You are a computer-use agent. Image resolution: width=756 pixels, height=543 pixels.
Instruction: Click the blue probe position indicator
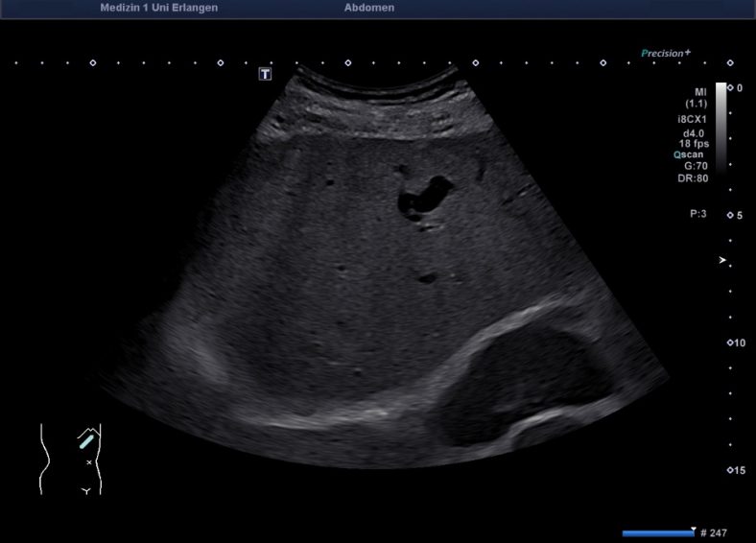[x=86, y=440]
